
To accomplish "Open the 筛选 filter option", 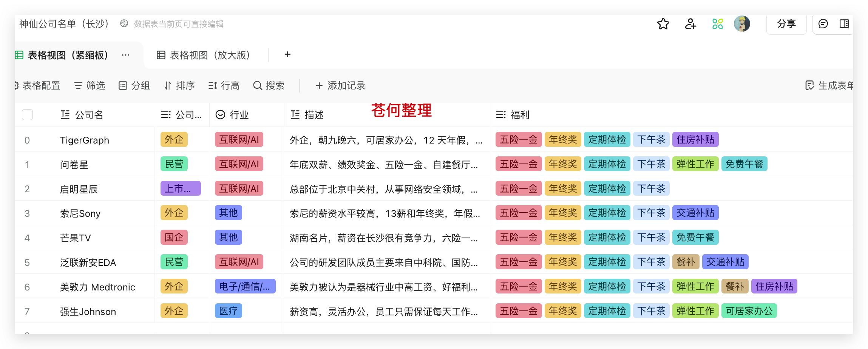I will (x=90, y=86).
